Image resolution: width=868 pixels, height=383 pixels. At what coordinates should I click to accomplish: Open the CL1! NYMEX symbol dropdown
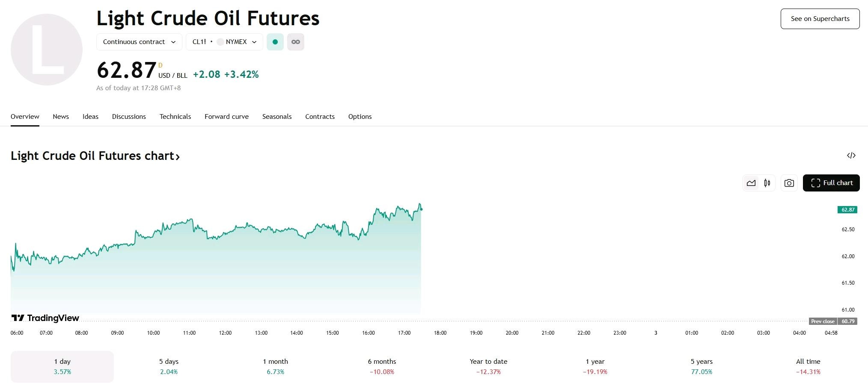224,42
